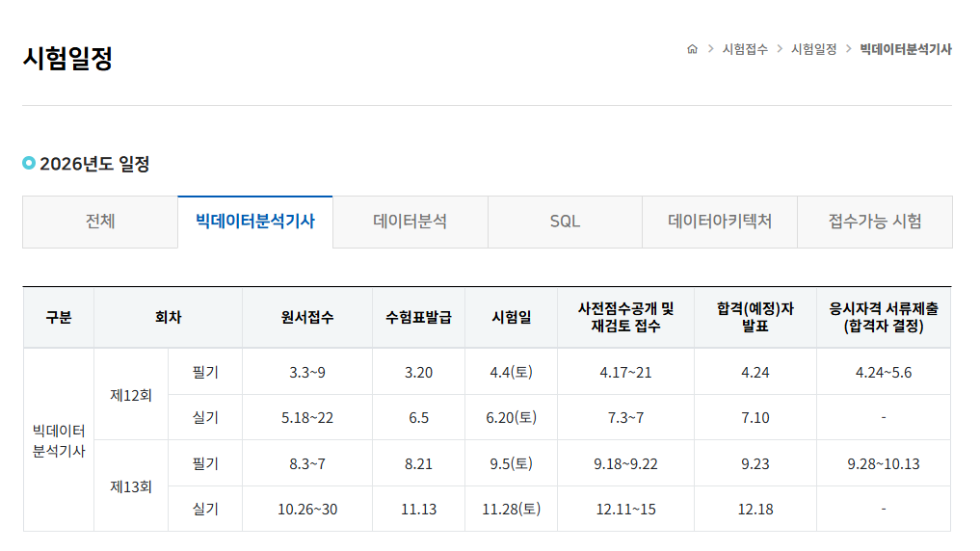Viewport: 980px width, 551px height.
Task: Open 시험일정 breadcrumb link
Action: pos(813,49)
